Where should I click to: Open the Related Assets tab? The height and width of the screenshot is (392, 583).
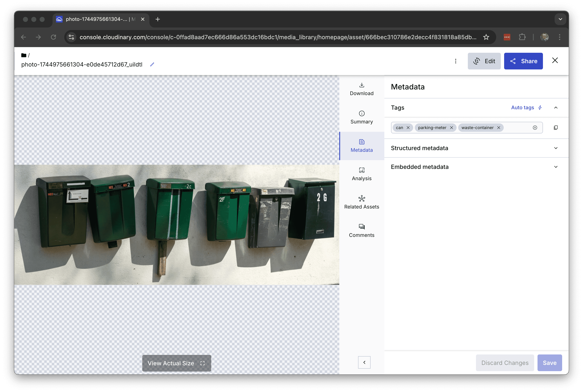pyautogui.click(x=361, y=202)
